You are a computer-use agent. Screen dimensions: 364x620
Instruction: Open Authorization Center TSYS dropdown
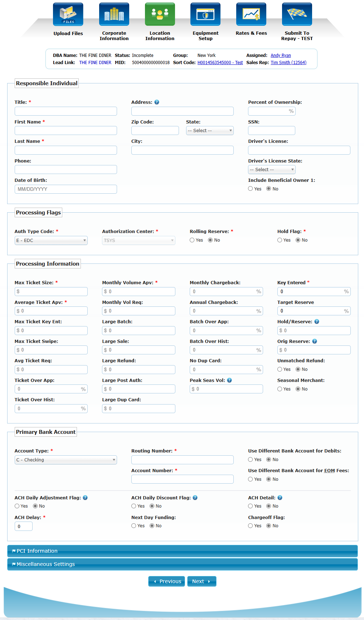(139, 241)
